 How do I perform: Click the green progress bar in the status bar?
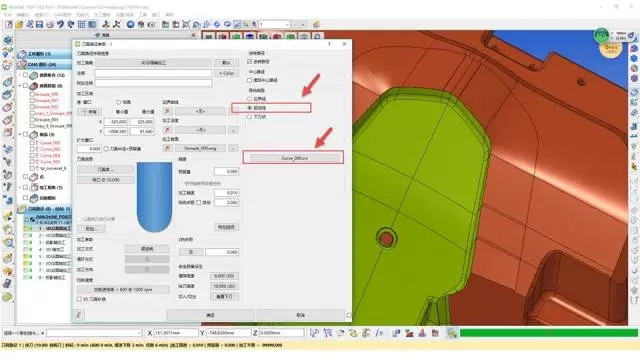point(549,333)
